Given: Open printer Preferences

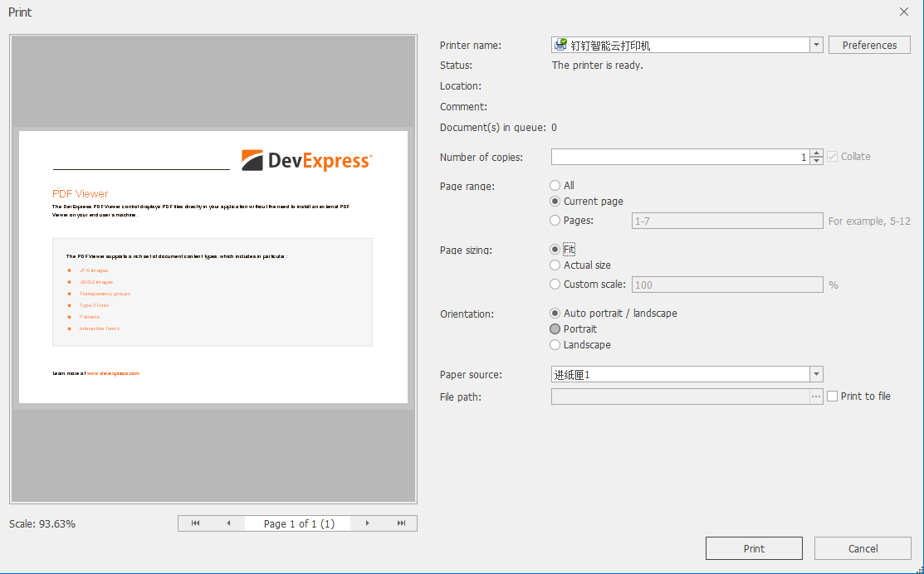Looking at the screenshot, I should [x=868, y=45].
